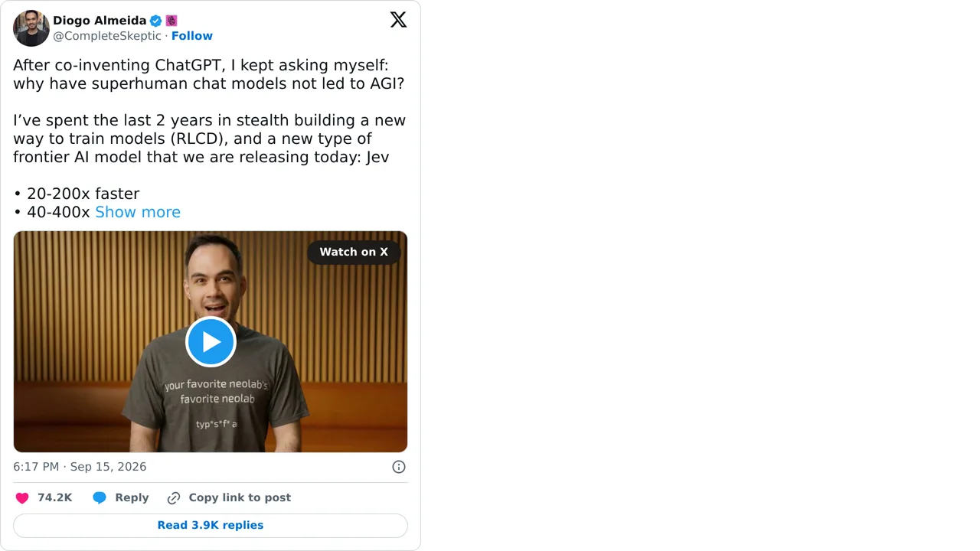Click the Reply label
The width and height of the screenshot is (980, 551).
(132, 497)
